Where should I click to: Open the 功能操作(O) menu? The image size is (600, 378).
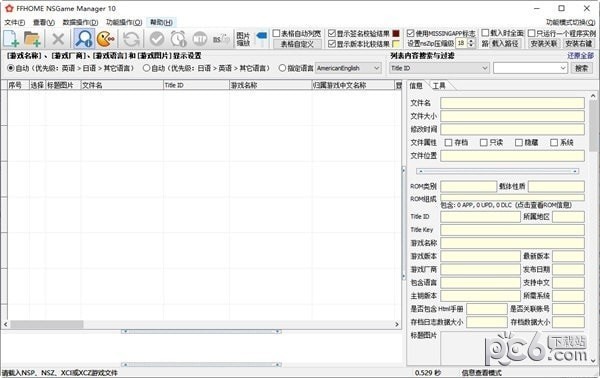click(x=124, y=22)
